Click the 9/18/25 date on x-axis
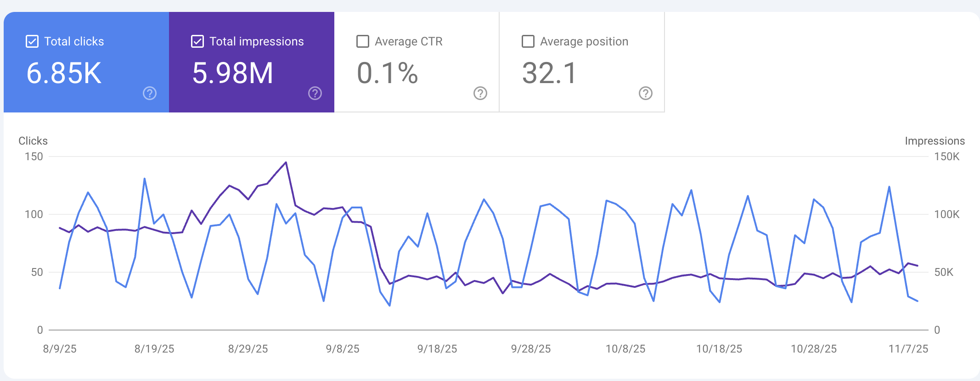Image resolution: width=980 pixels, height=381 pixels. point(437,349)
